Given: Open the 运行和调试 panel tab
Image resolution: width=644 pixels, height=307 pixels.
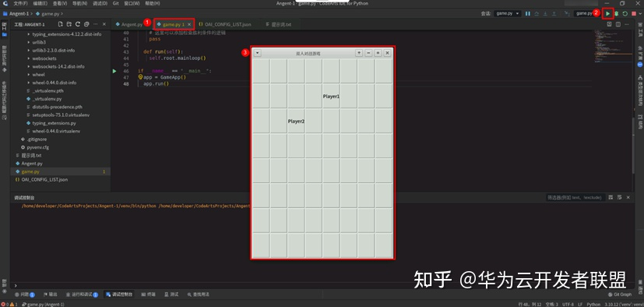Looking at the screenshot, I should [82, 295].
